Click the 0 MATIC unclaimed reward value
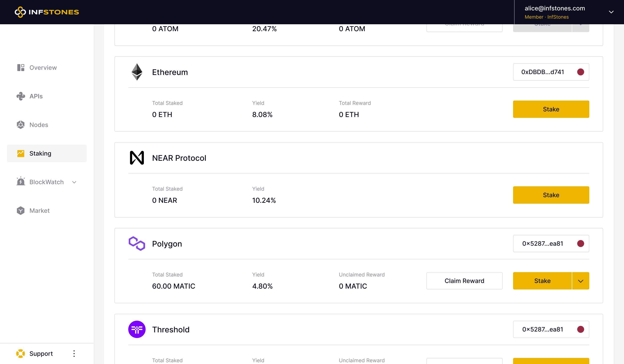Viewport: 624px width, 364px height. tap(353, 286)
